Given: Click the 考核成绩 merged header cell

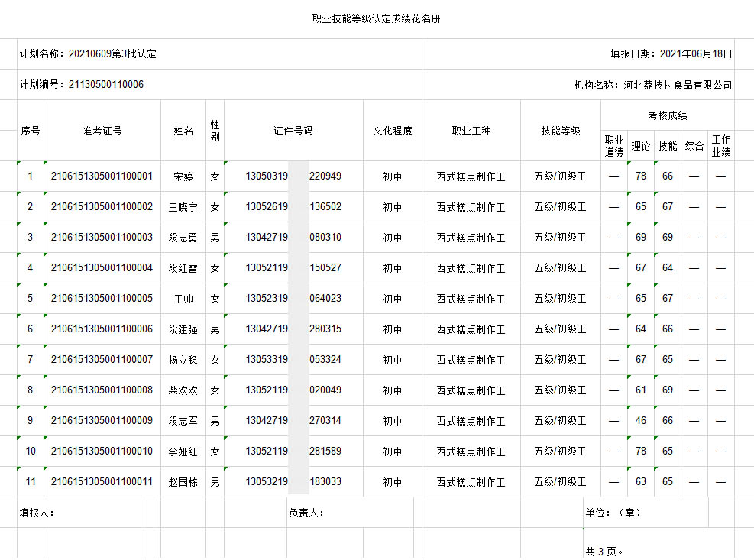Looking at the screenshot, I should pos(668,115).
